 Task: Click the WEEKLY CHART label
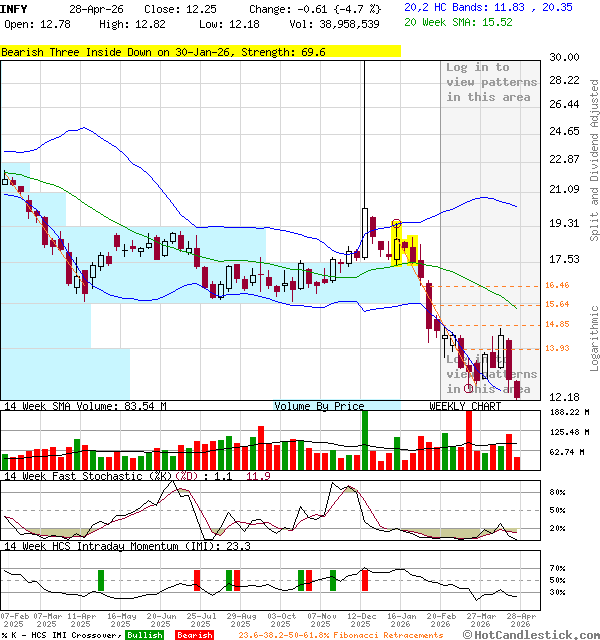tap(465, 406)
